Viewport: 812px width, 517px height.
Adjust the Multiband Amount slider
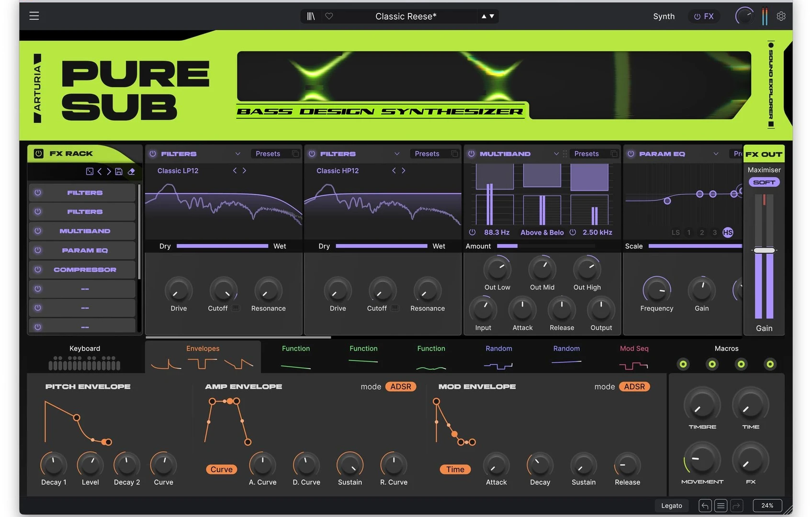(546, 246)
